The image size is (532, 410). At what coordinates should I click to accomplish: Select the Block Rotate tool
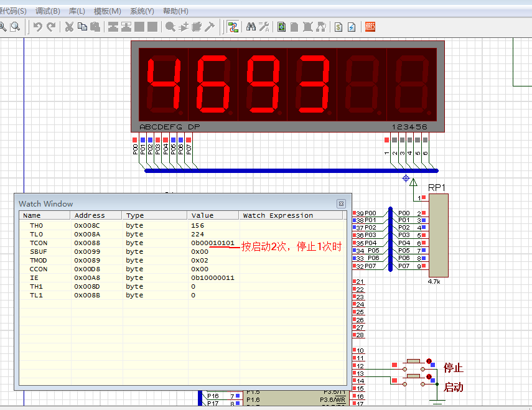(x=139, y=27)
